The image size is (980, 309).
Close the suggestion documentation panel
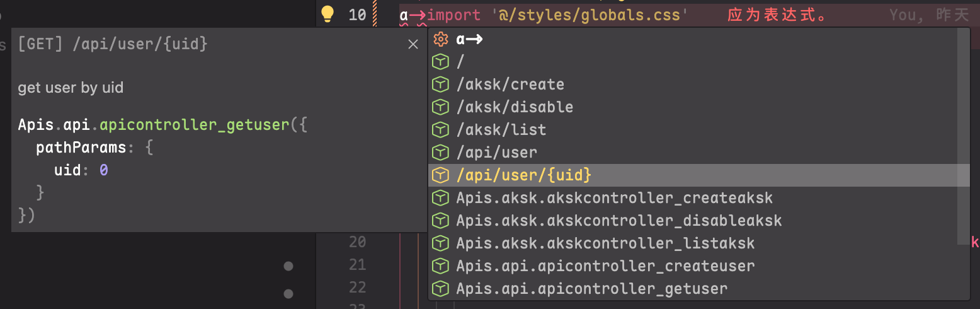(x=413, y=44)
